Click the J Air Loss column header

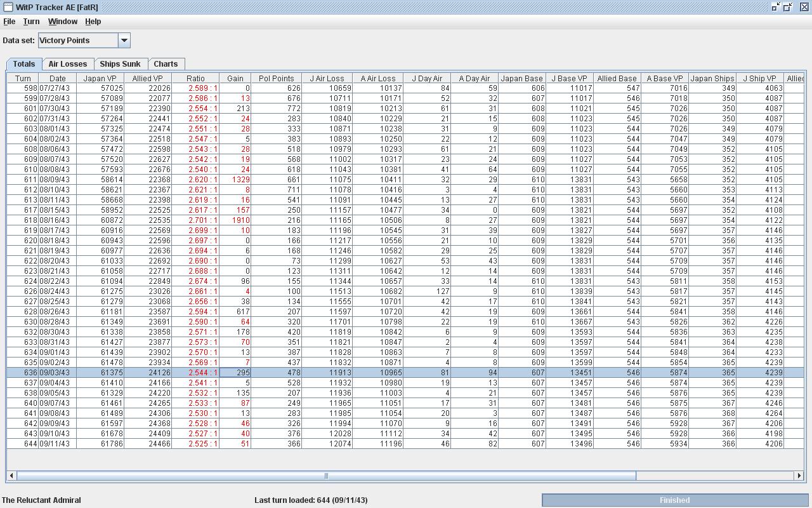[327, 79]
